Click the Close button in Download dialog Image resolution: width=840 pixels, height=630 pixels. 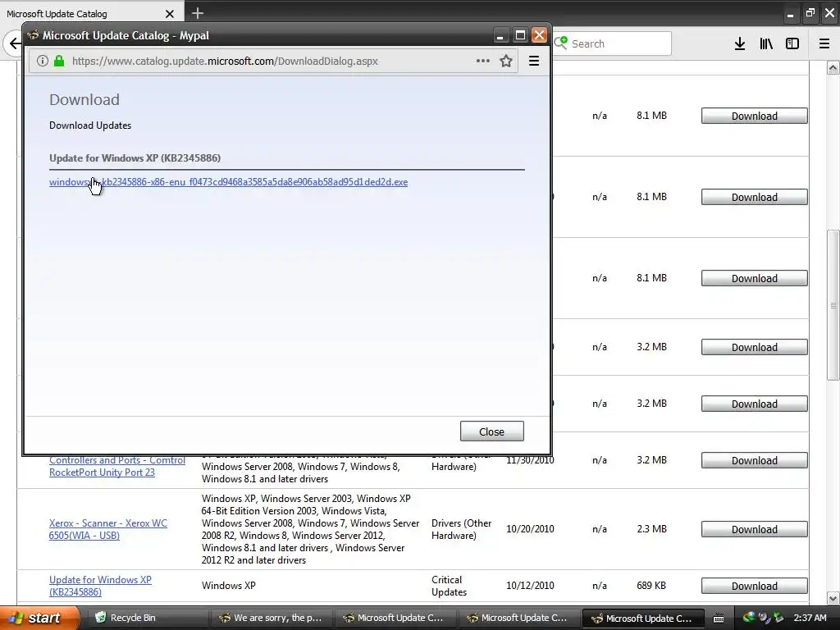pos(492,431)
